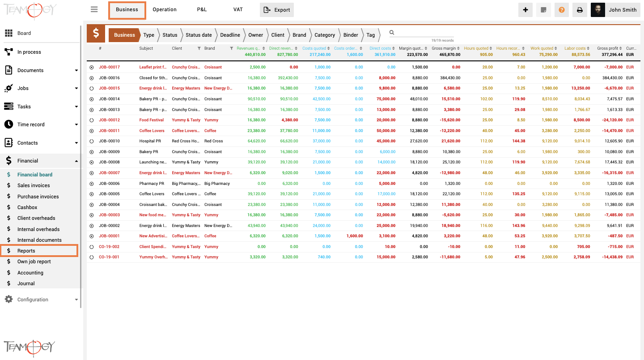
Task: Switch to the Operation tab
Action: coord(165,10)
